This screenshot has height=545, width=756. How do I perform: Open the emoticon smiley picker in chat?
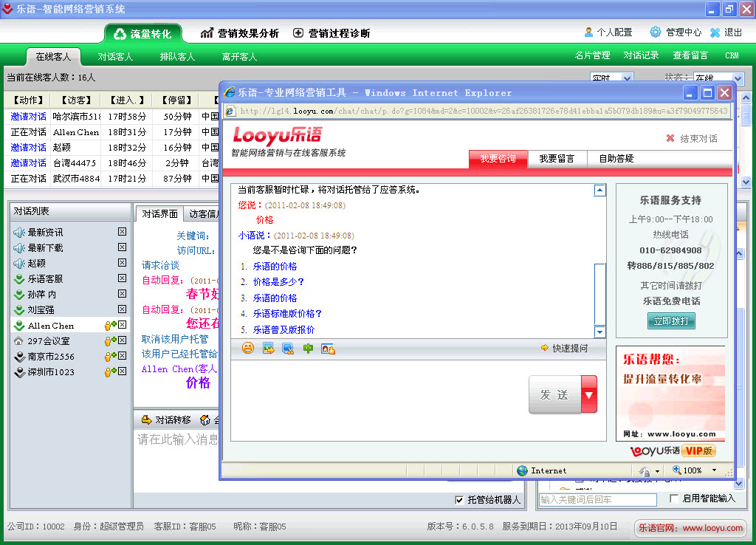[248, 348]
